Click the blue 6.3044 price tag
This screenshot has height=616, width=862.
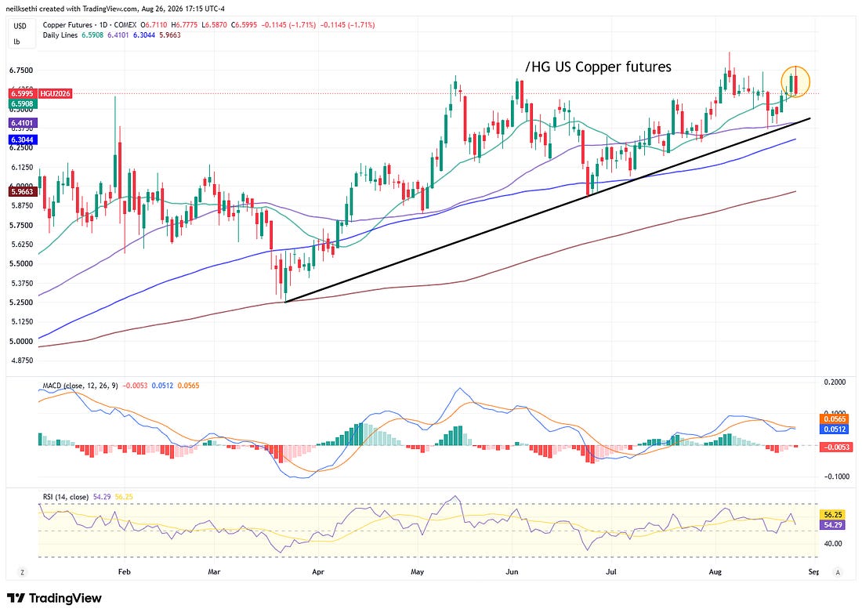tap(22, 140)
